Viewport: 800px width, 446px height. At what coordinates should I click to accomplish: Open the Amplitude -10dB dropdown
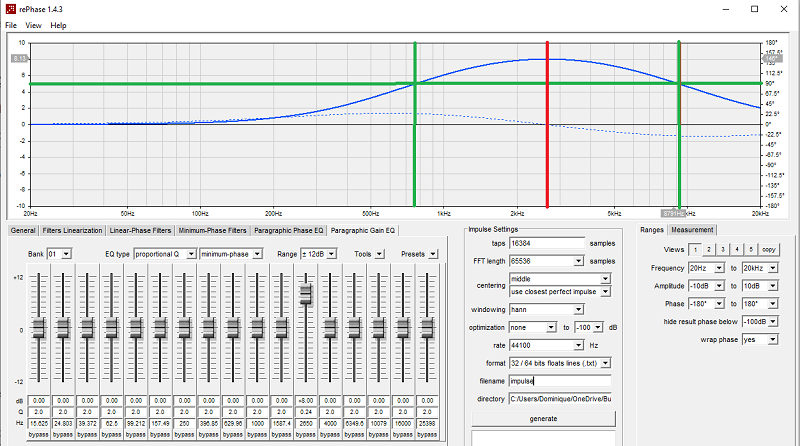(719, 286)
